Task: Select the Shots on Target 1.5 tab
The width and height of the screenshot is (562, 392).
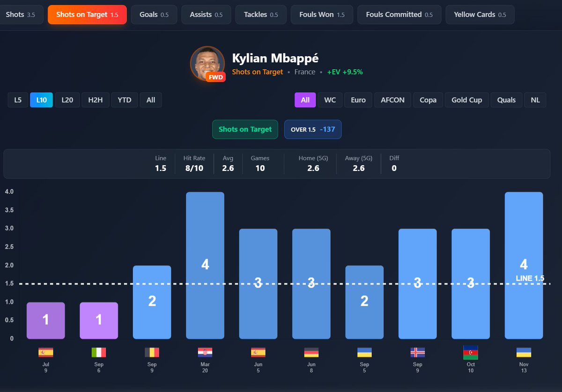Action: click(87, 15)
